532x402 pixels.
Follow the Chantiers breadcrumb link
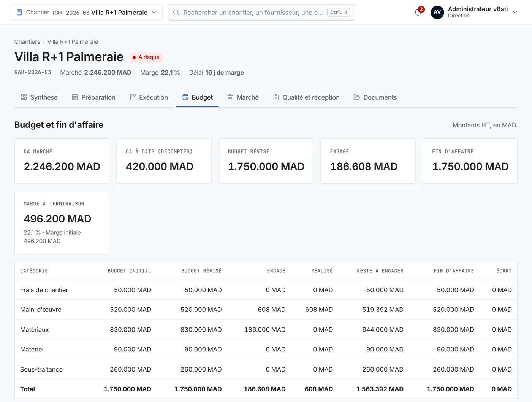coord(27,42)
